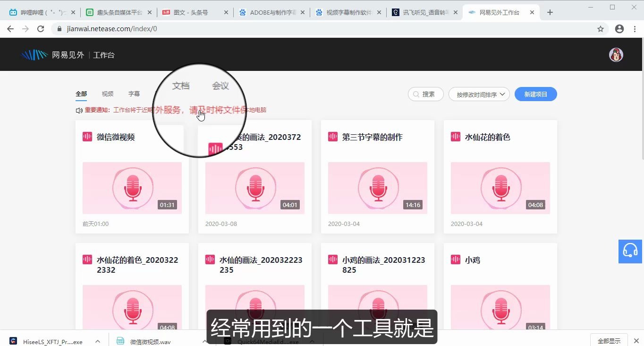644x346 pixels.
Task: Reload the jianwai.netease.com page
Action: [x=41, y=29]
